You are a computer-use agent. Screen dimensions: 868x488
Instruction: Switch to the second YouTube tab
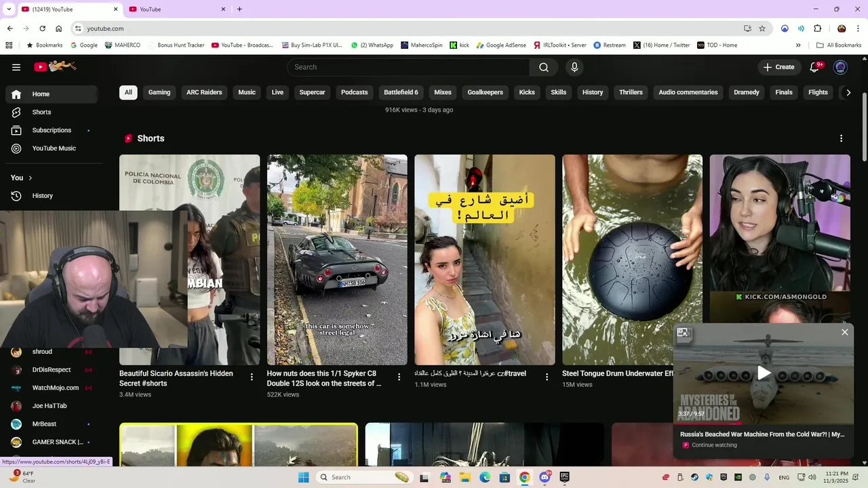pos(178,9)
